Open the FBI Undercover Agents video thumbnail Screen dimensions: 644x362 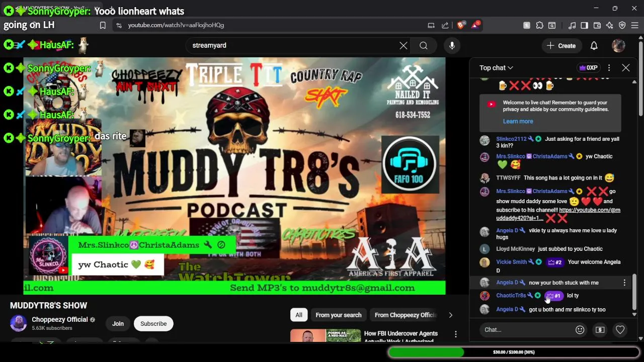coord(326,335)
